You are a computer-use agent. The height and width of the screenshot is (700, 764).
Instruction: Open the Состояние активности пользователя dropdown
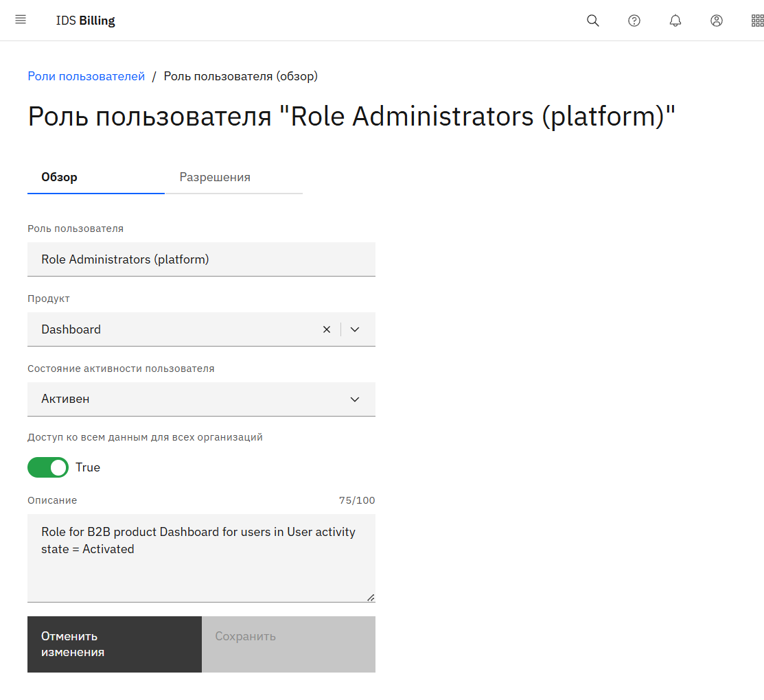click(201, 399)
